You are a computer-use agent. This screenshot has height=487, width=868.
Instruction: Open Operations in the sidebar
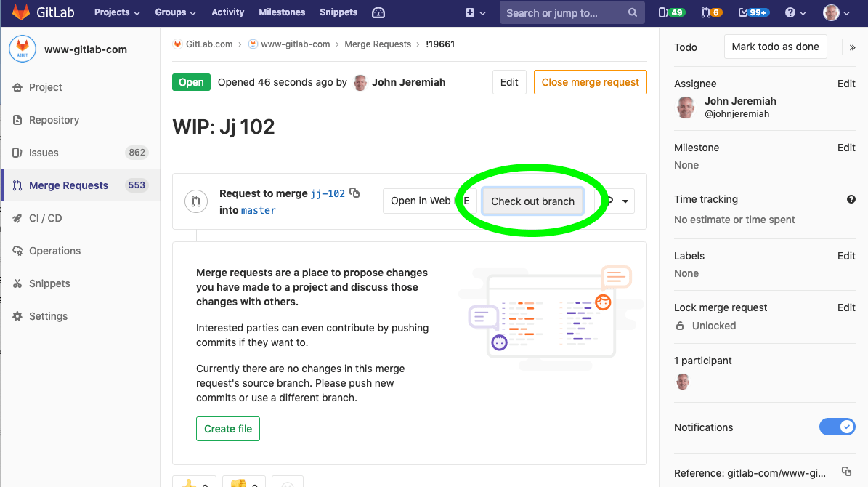(x=54, y=251)
